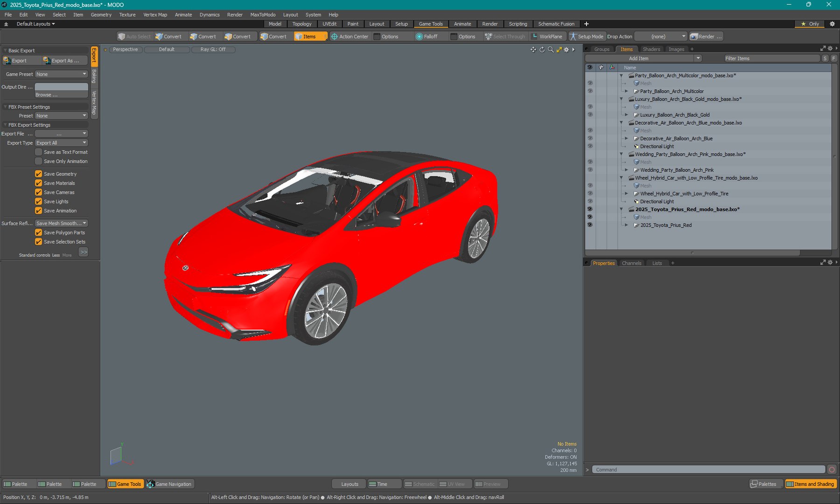Screen dimensions: 840x504
Task: Hide the 2025_Toyota_Prius_Red item via eye
Action: [x=590, y=225]
